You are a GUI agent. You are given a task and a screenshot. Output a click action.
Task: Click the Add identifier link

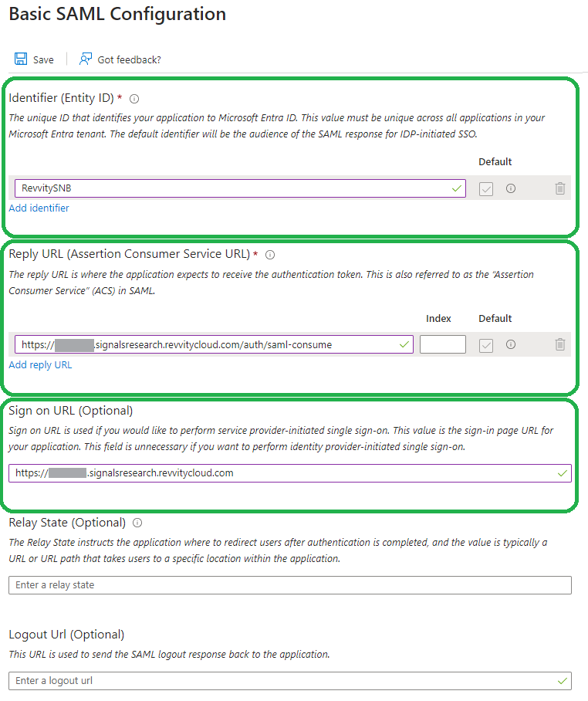click(x=39, y=208)
